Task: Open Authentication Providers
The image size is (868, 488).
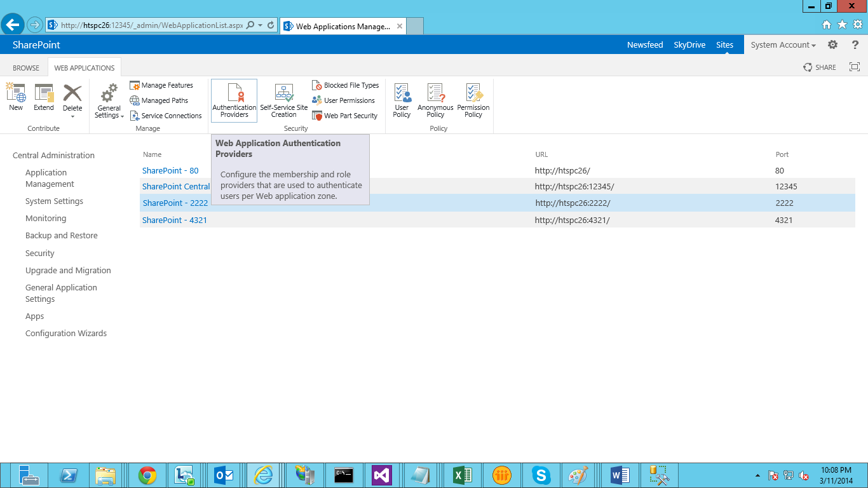Action: coord(234,100)
